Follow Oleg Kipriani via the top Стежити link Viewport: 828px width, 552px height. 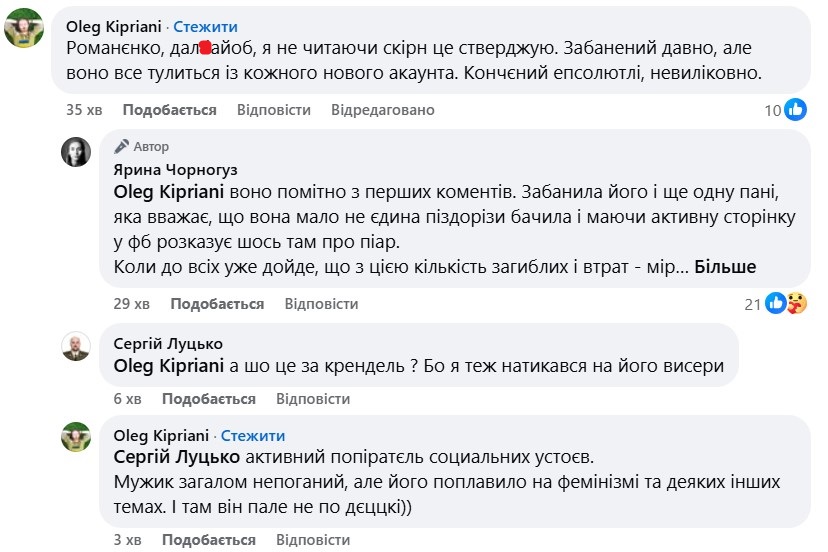206,26
